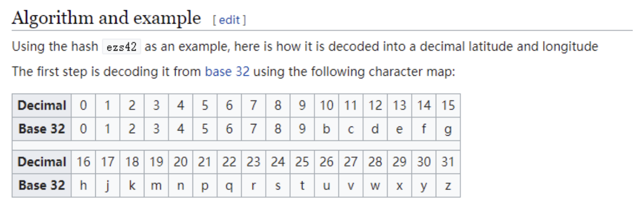Open the base 32 hyperlink

click(227, 71)
